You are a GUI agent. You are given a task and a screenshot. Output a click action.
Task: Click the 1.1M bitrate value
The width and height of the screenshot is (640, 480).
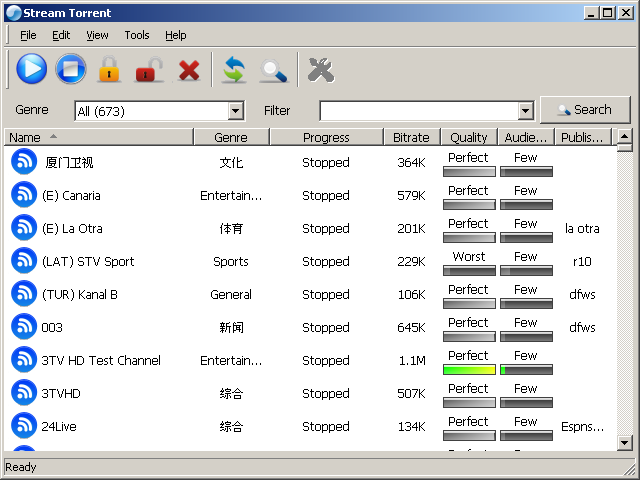(x=412, y=361)
